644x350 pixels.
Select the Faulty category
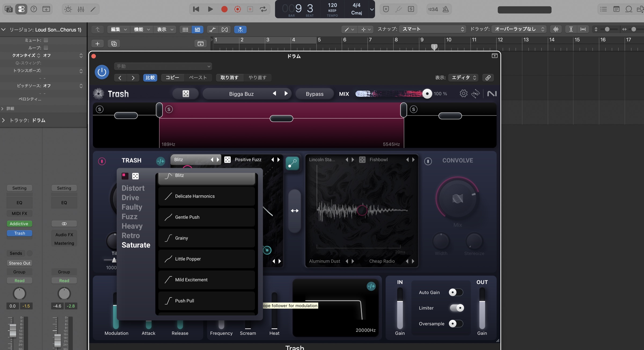[132, 207]
